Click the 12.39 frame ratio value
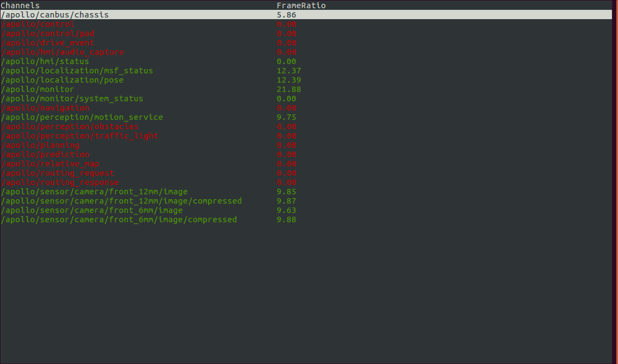The height and width of the screenshot is (364, 618). pos(289,80)
